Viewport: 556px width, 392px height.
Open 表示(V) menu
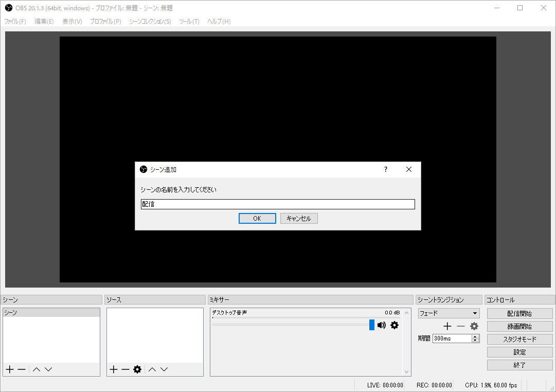pyautogui.click(x=72, y=21)
